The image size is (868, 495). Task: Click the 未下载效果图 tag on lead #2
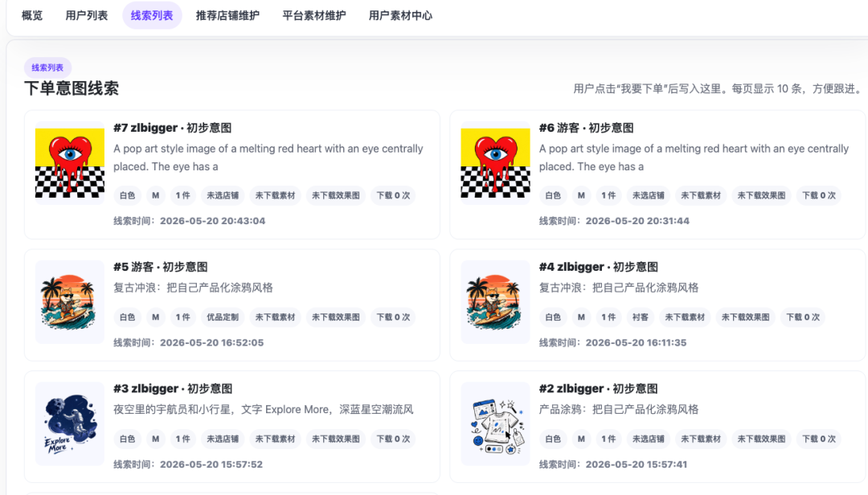(761, 439)
